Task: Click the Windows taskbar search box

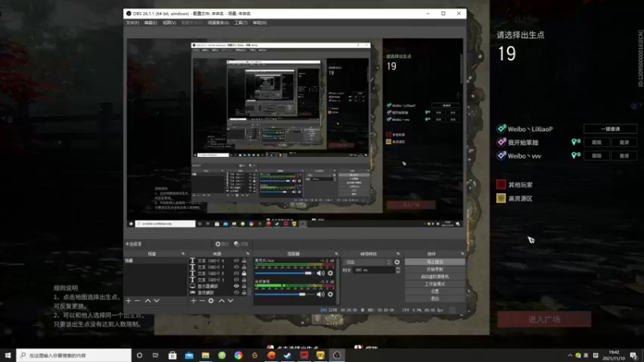Action: pos(74,355)
